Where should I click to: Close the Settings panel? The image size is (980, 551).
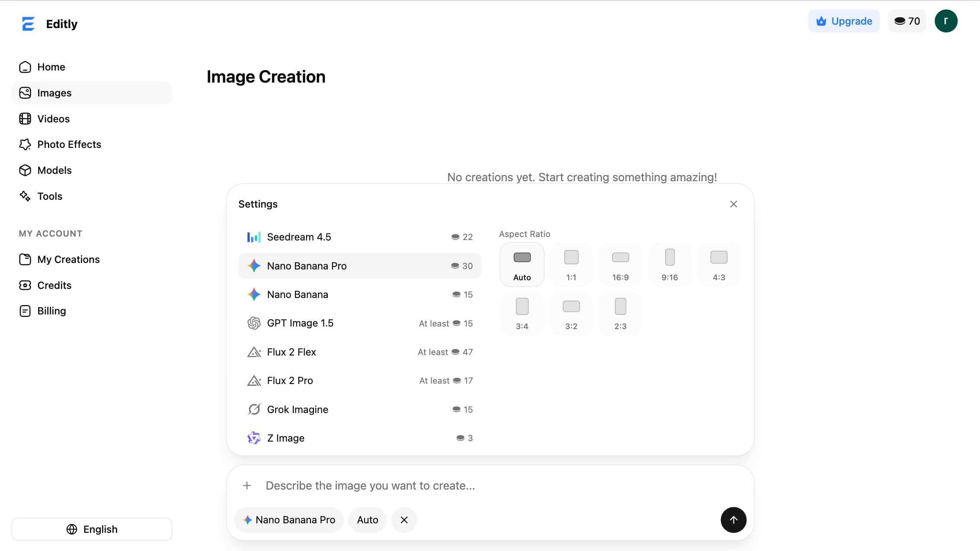[733, 204]
